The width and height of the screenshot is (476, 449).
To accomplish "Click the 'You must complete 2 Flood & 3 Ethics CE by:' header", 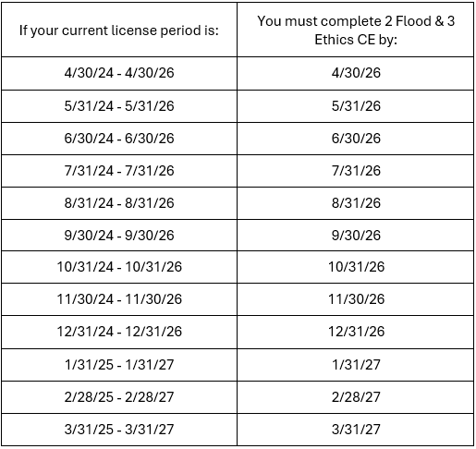I will point(356,30).
